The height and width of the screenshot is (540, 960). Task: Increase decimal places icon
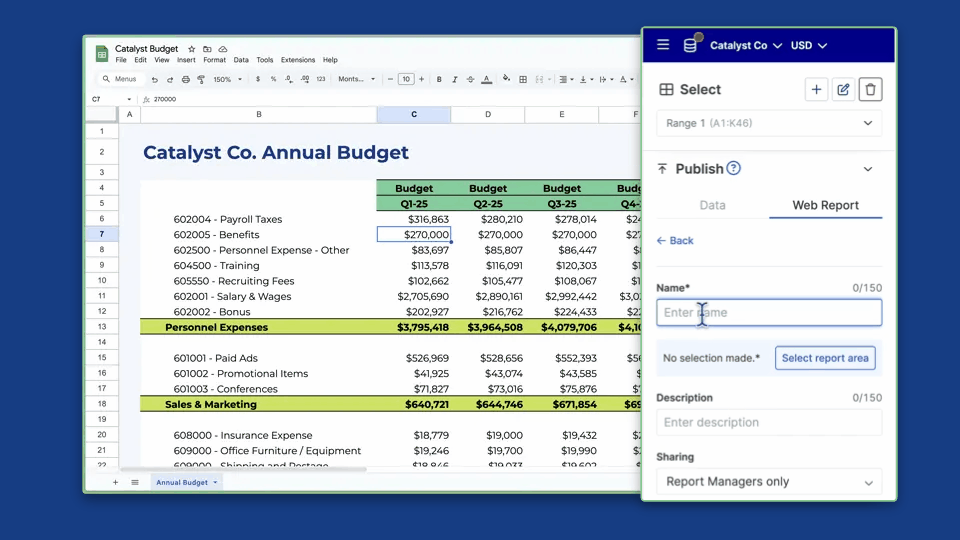[x=304, y=79]
